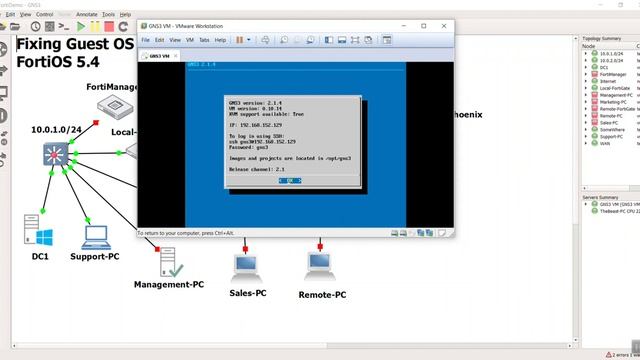The width and height of the screenshot is (640, 360).
Task: Toggle VMware library sidebar view icon
Action: (329, 40)
